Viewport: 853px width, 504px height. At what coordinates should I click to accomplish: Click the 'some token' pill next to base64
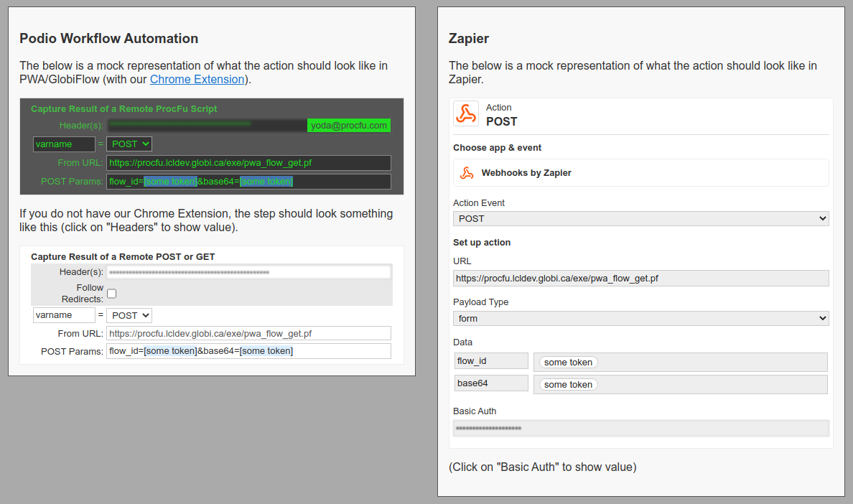(x=568, y=385)
